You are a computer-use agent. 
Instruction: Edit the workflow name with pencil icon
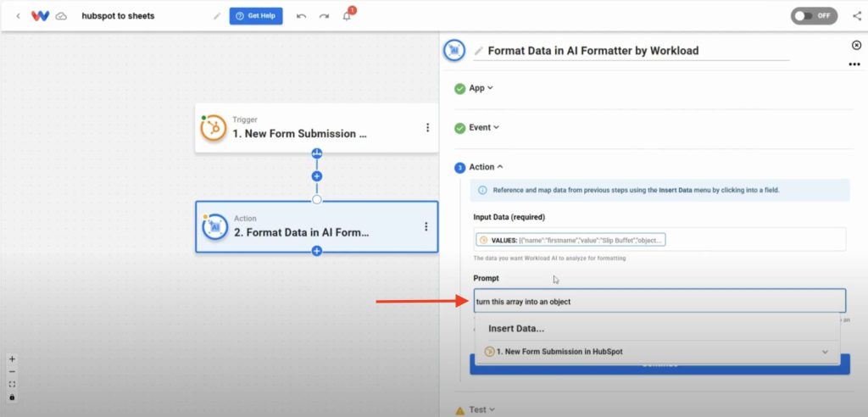click(217, 16)
